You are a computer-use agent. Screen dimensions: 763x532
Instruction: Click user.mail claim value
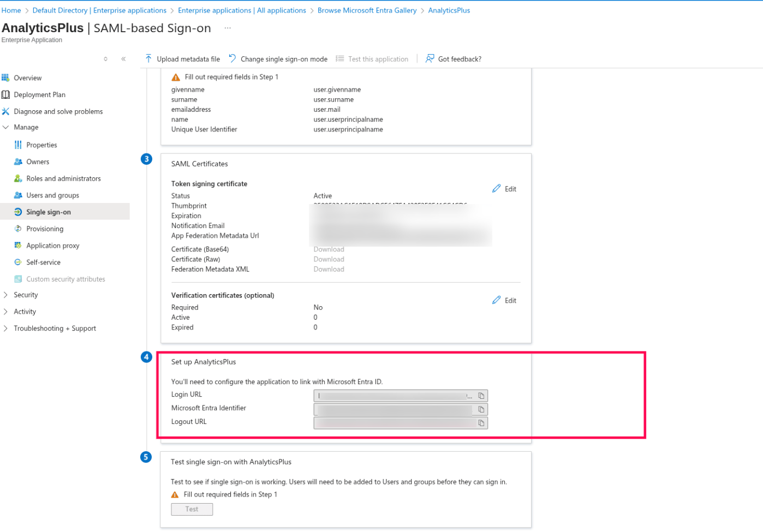point(327,110)
